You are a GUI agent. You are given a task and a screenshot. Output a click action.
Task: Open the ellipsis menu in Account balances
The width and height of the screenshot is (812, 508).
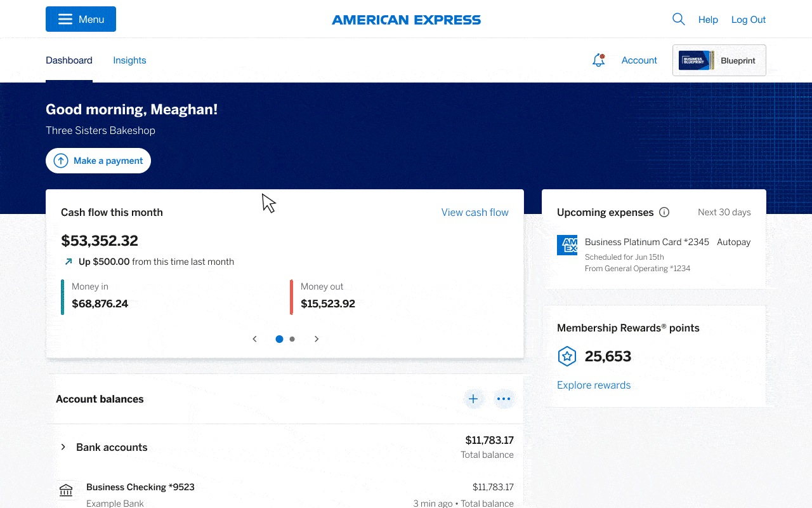504,399
